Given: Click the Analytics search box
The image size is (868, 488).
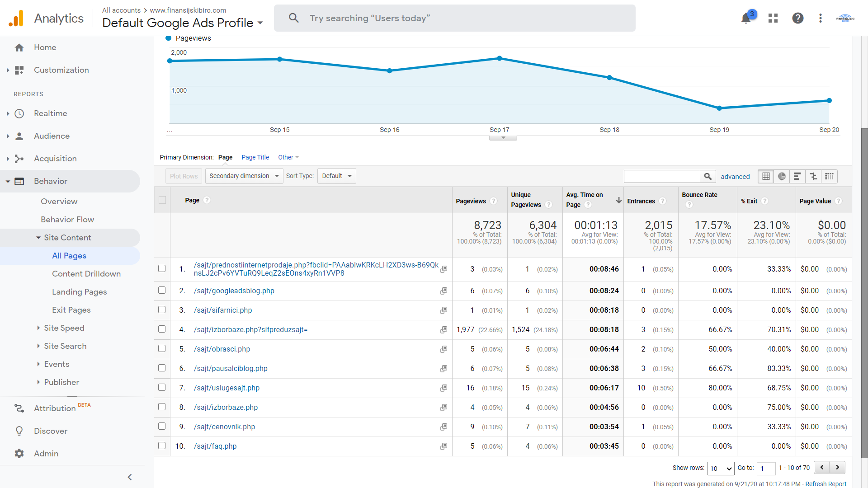Looking at the screenshot, I should coord(454,18).
